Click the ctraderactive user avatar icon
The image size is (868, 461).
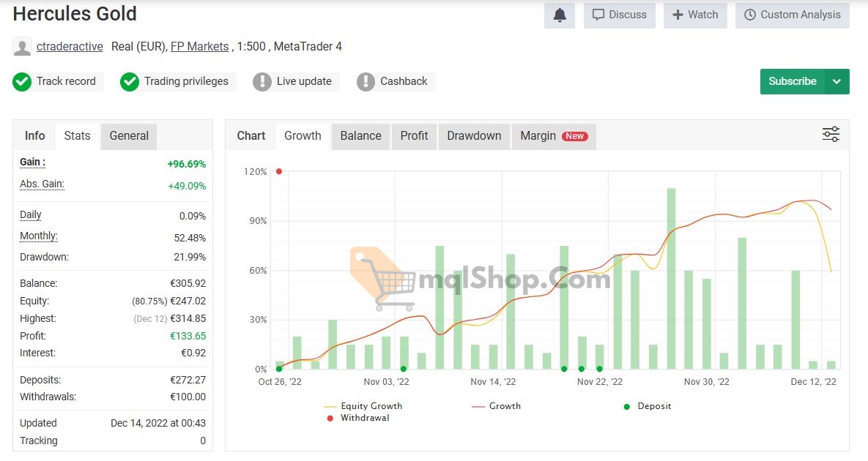(23, 47)
